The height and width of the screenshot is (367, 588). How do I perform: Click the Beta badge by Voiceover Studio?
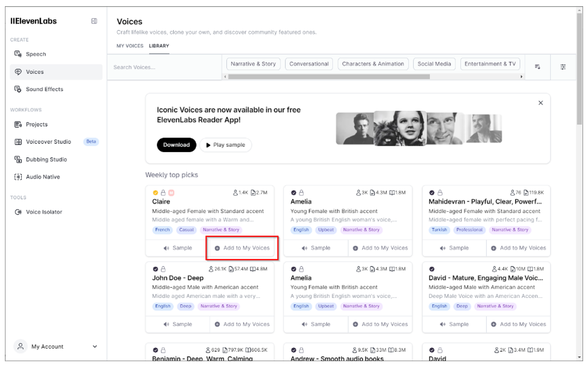click(x=91, y=142)
